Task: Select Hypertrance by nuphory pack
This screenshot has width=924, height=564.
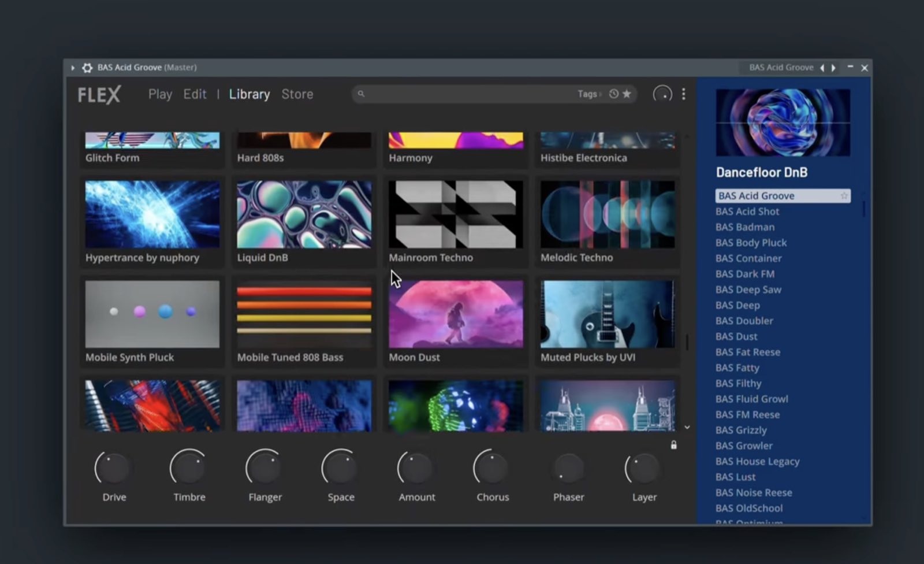Action: tap(152, 222)
